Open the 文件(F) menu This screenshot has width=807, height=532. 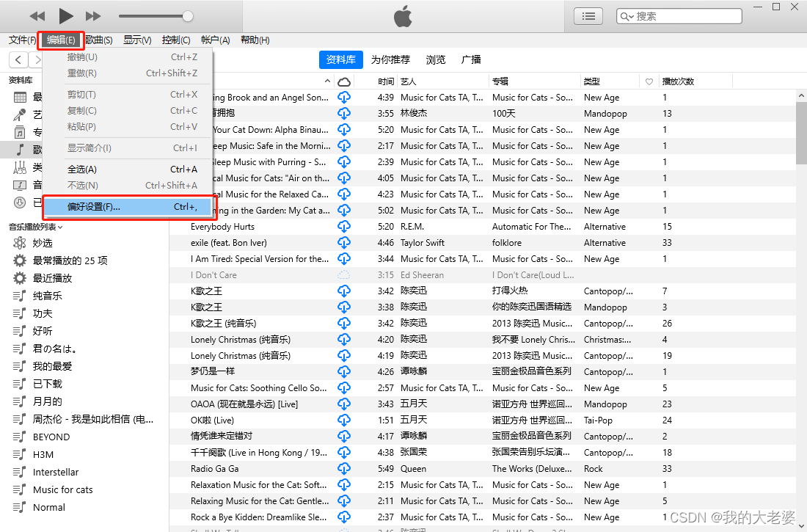(x=23, y=40)
